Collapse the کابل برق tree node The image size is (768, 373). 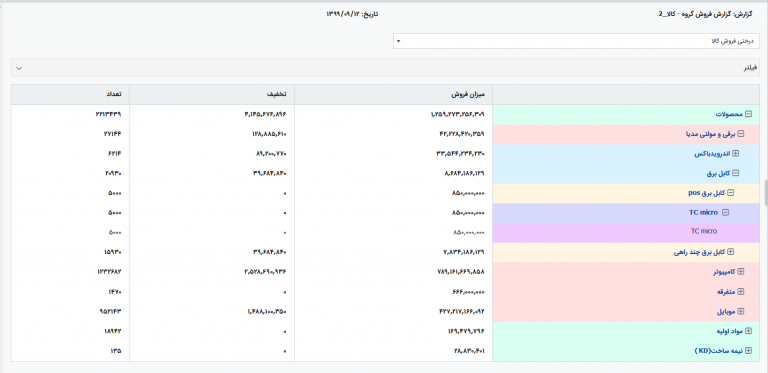(x=735, y=173)
